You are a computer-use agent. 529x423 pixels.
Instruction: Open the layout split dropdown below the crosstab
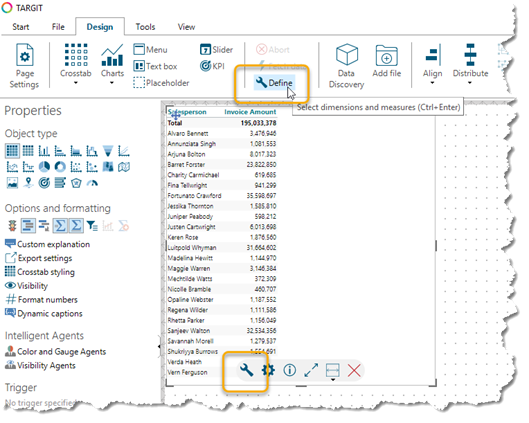(x=333, y=371)
